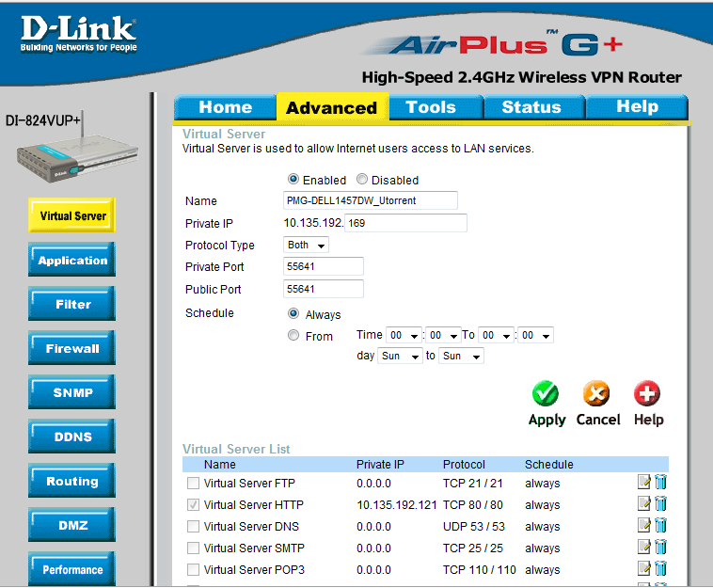This screenshot has width=713, height=588.
Task: Open the Protocol Type dropdown
Action: click(306, 246)
